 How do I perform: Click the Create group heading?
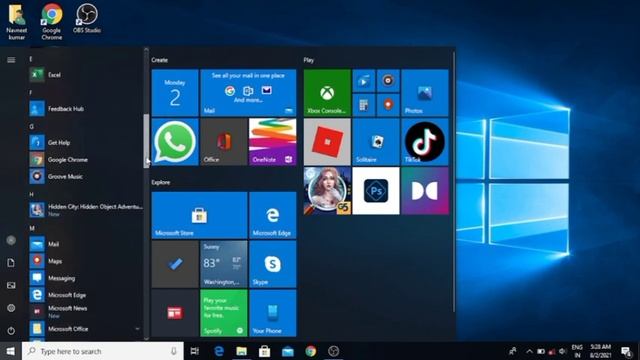(160, 60)
